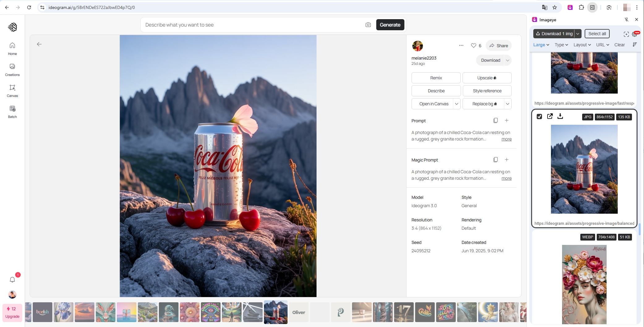Screen dimensions: 644x327
Task: Open selected image in new tab icon
Action: click(x=550, y=116)
